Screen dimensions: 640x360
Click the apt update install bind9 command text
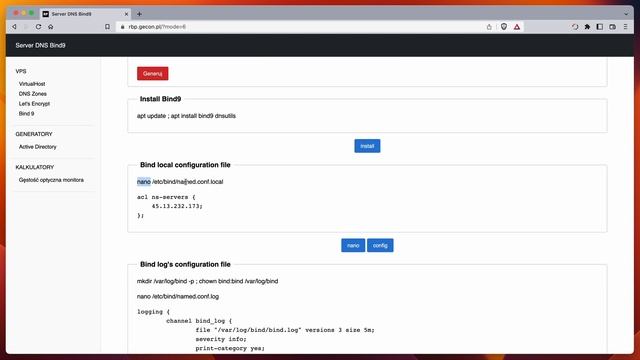click(186, 116)
